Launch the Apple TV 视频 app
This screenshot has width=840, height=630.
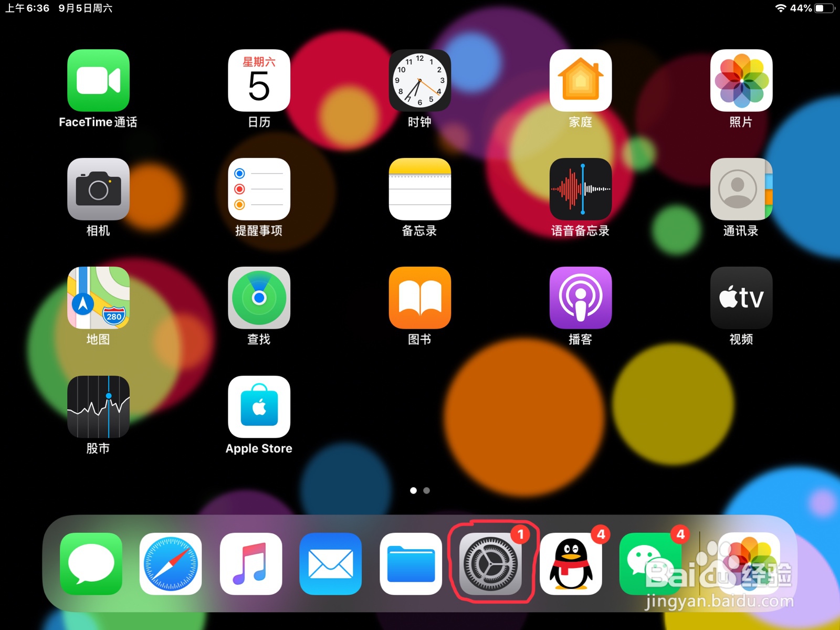(x=741, y=298)
